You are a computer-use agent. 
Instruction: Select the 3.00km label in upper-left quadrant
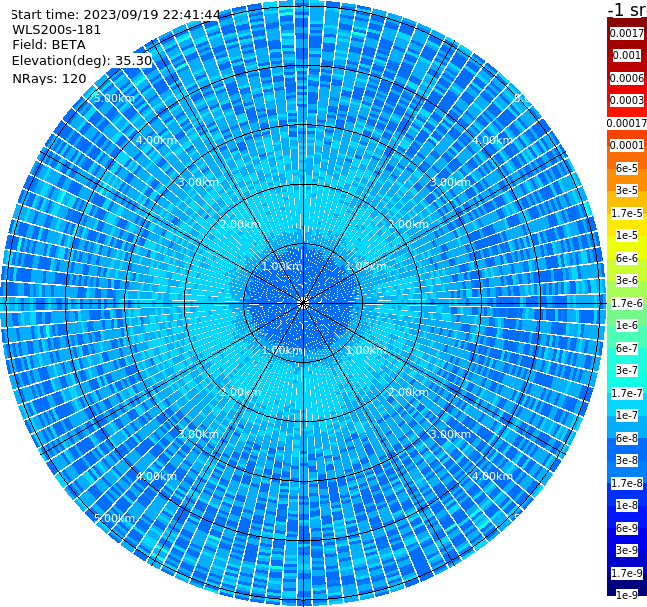(x=198, y=182)
